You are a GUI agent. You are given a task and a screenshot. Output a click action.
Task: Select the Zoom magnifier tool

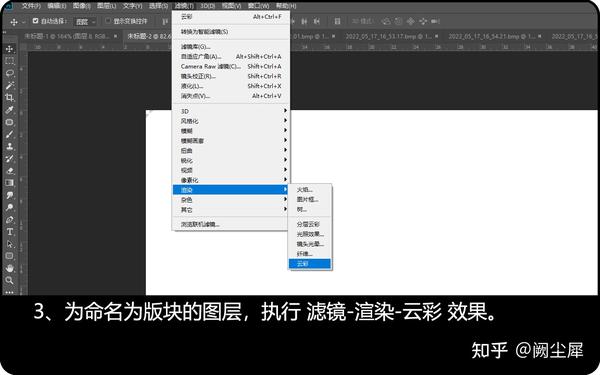pos(10,280)
